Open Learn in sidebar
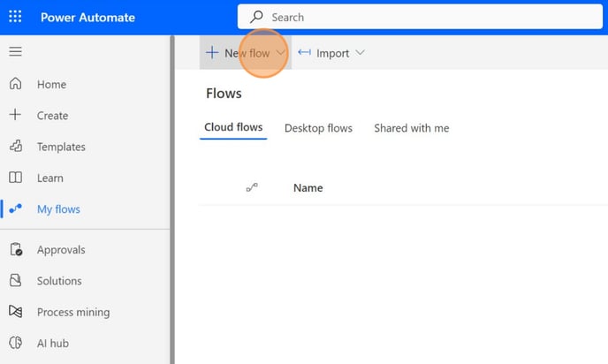Screen dimensions: 608x364 click(x=50, y=178)
